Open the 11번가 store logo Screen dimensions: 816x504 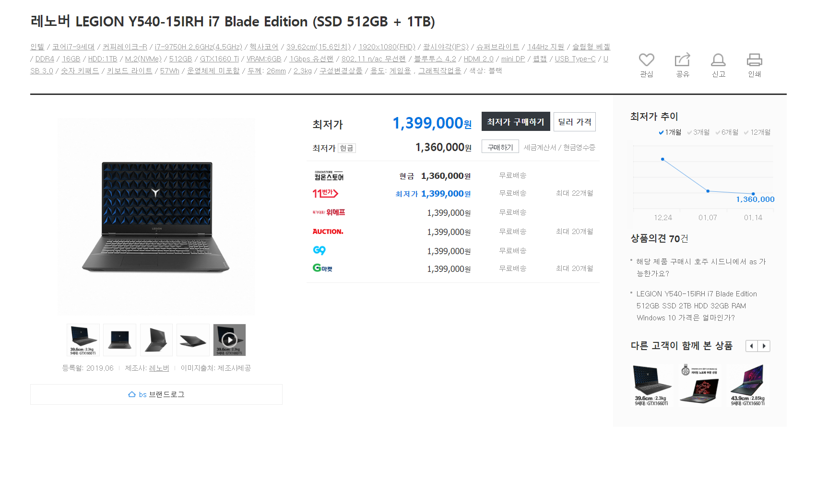(x=325, y=193)
